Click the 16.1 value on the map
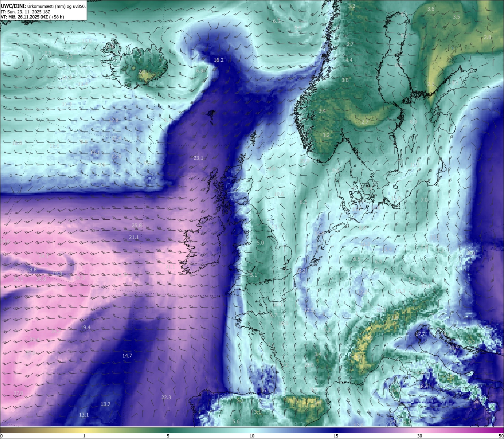 (x=265, y=391)
